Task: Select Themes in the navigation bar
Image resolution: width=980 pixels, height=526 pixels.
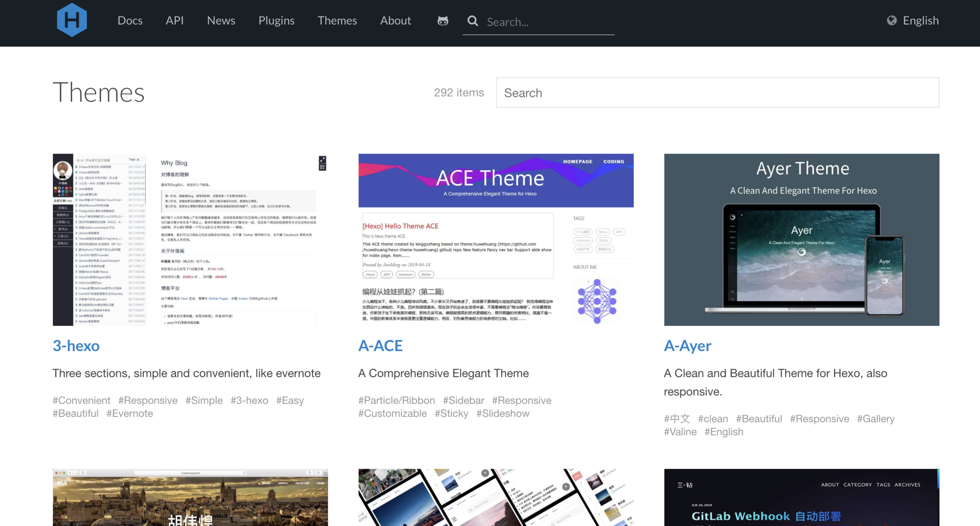Action: point(337,21)
